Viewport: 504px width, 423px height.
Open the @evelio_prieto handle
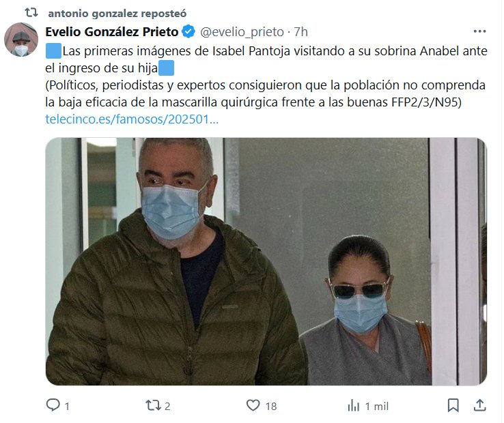[x=242, y=32]
